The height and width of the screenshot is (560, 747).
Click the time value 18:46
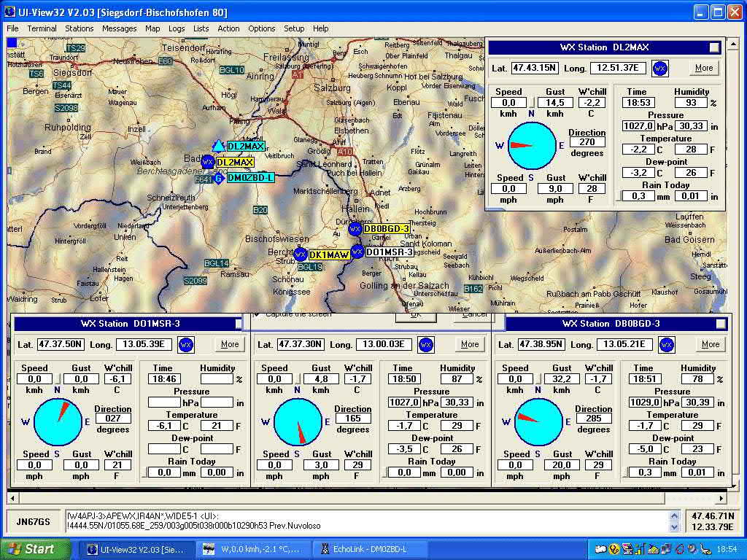click(x=165, y=379)
